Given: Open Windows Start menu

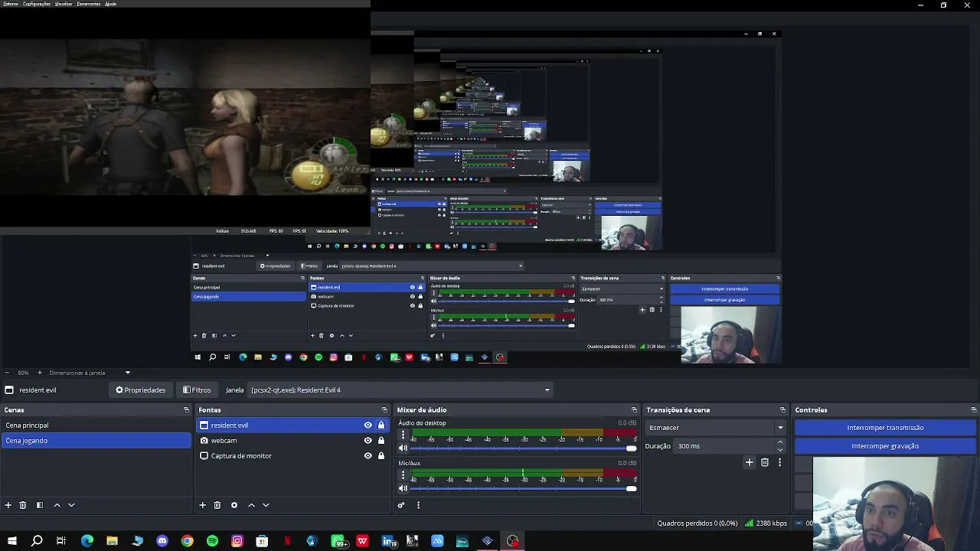Looking at the screenshot, I should point(11,541).
